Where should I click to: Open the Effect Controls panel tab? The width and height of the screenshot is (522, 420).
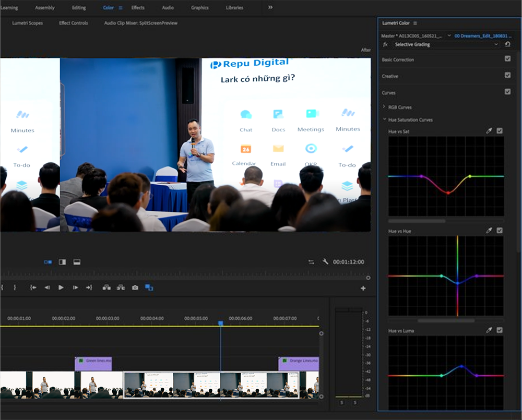[x=74, y=23]
